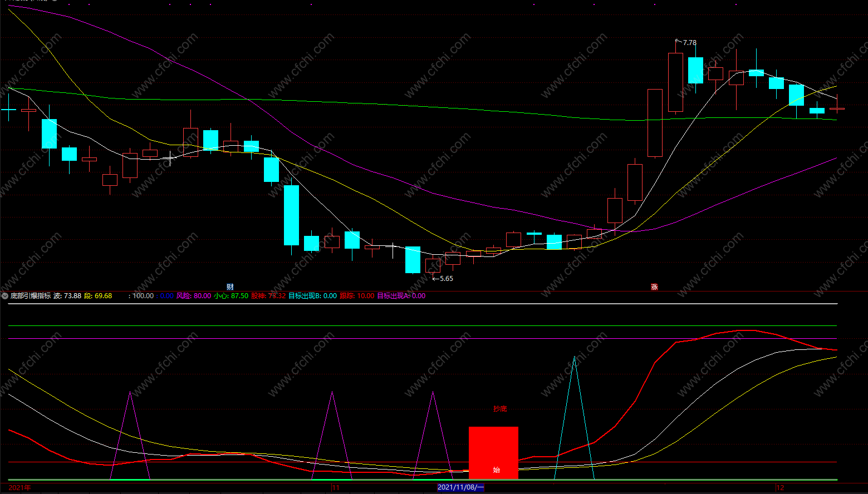Select the 2021/11/08 date marker
This screenshot has width=868, height=494.
pyautogui.click(x=460, y=487)
